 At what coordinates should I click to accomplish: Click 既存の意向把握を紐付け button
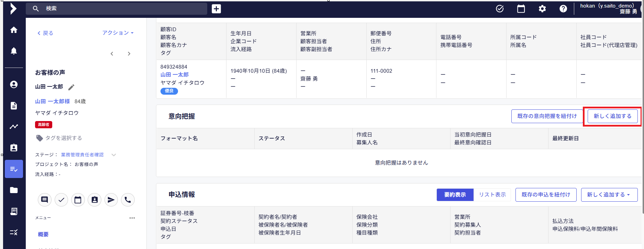(x=547, y=116)
